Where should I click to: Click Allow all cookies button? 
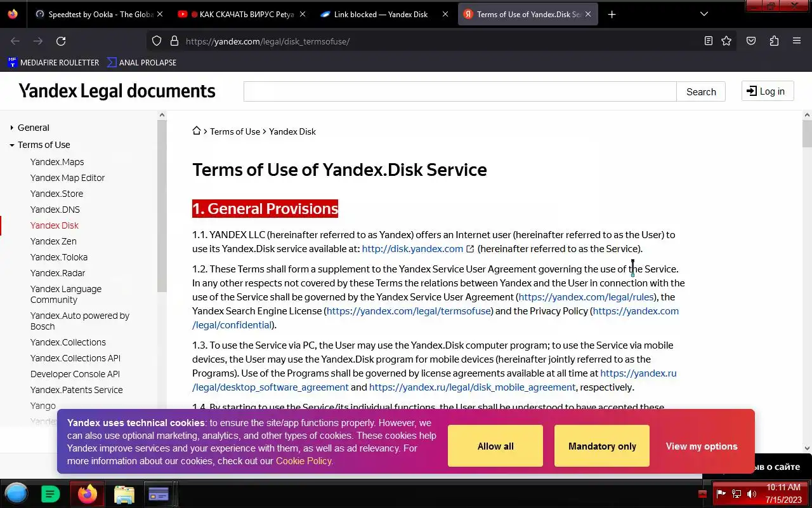pos(495,446)
